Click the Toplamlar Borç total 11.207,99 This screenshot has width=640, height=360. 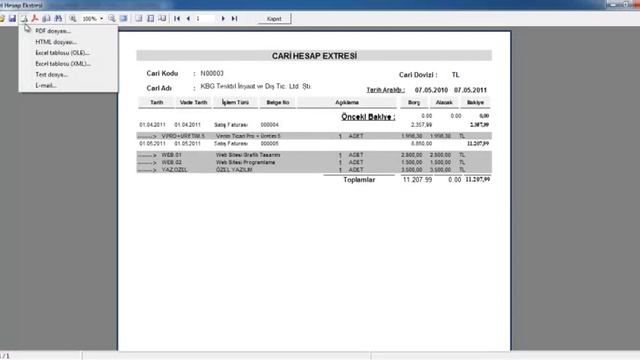point(417,180)
